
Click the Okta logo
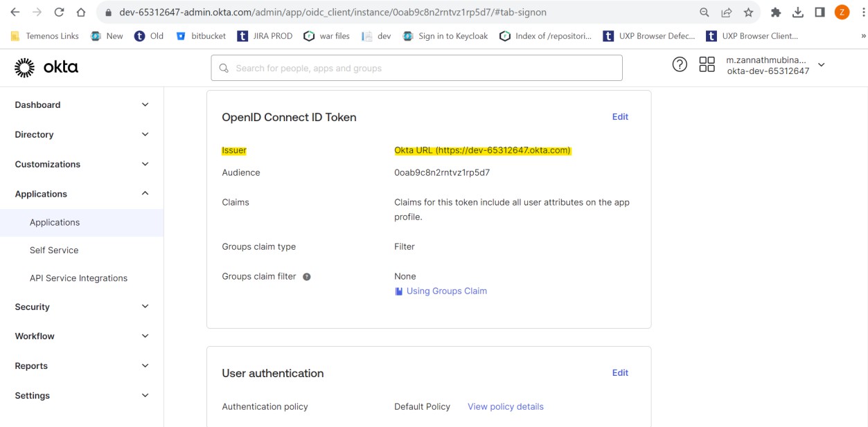tap(46, 67)
